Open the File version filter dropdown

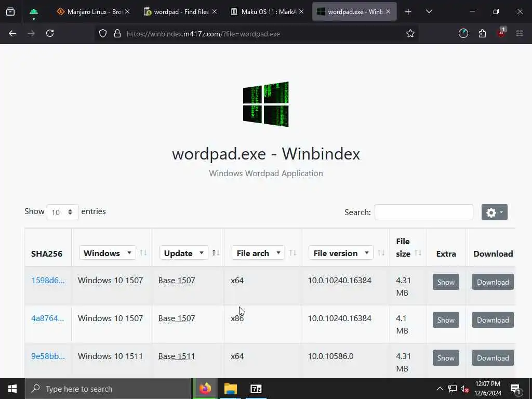pos(341,253)
